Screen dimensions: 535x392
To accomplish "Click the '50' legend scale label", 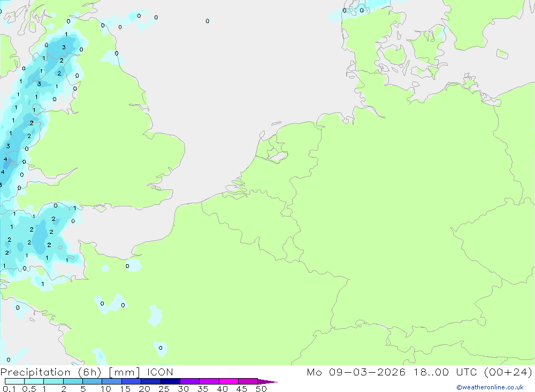I will click(261, 389).
